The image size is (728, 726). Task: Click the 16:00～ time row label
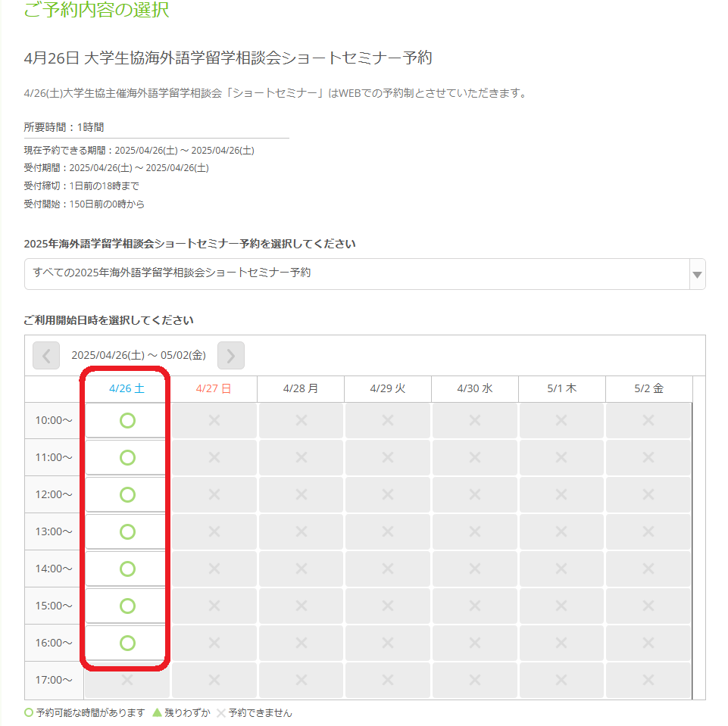pos(54,643)
